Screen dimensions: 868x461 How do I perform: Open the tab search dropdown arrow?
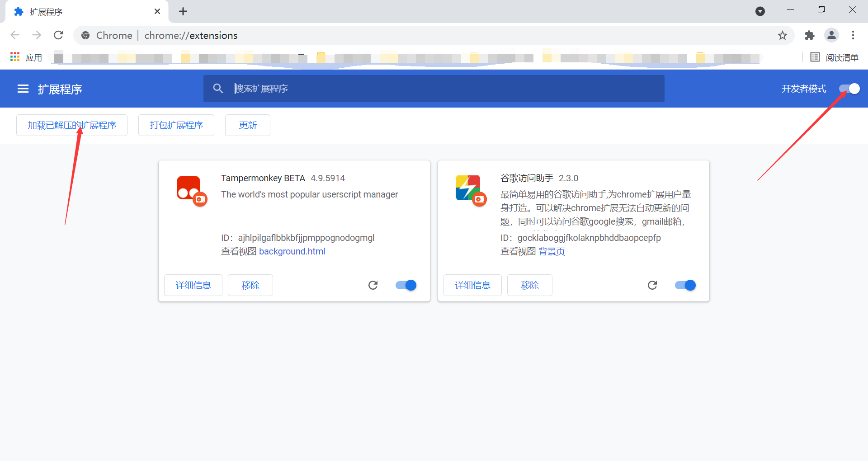coord(760,11)
